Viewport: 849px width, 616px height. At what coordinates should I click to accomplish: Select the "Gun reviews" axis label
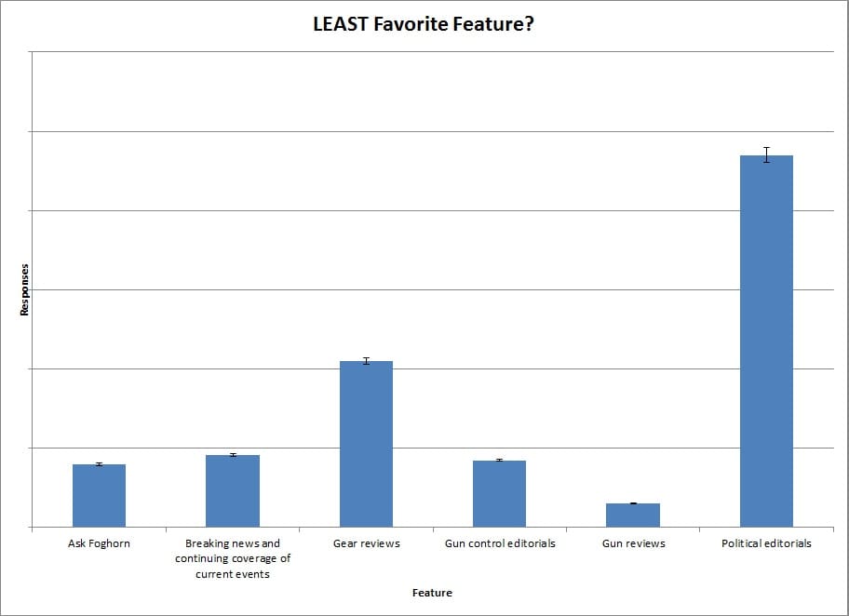click(633, 543)
